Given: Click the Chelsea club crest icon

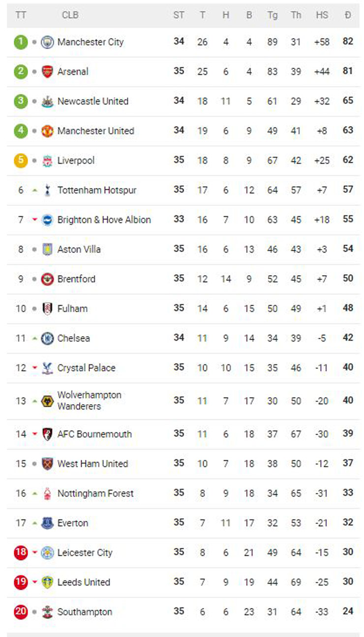Looking at the screenshot, I should pyautogui.click(x=47, y=338).
